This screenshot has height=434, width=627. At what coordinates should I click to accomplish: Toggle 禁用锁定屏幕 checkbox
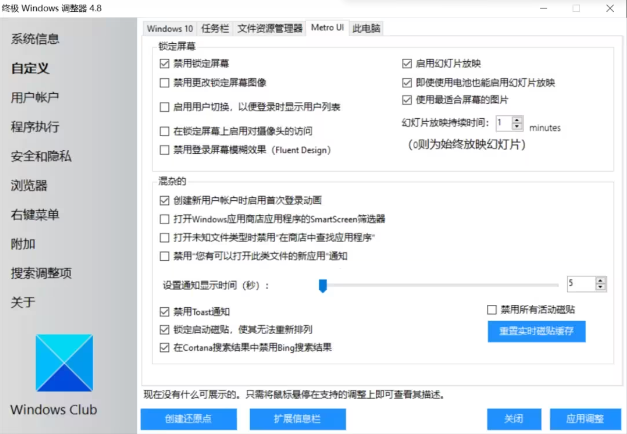[x=164, y=64]
